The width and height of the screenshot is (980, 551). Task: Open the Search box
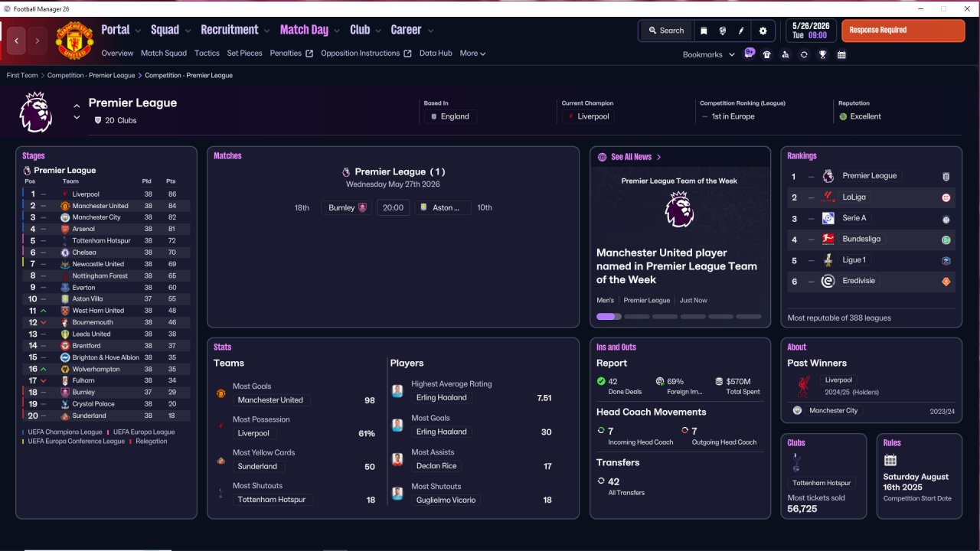(x=666, y=31)
